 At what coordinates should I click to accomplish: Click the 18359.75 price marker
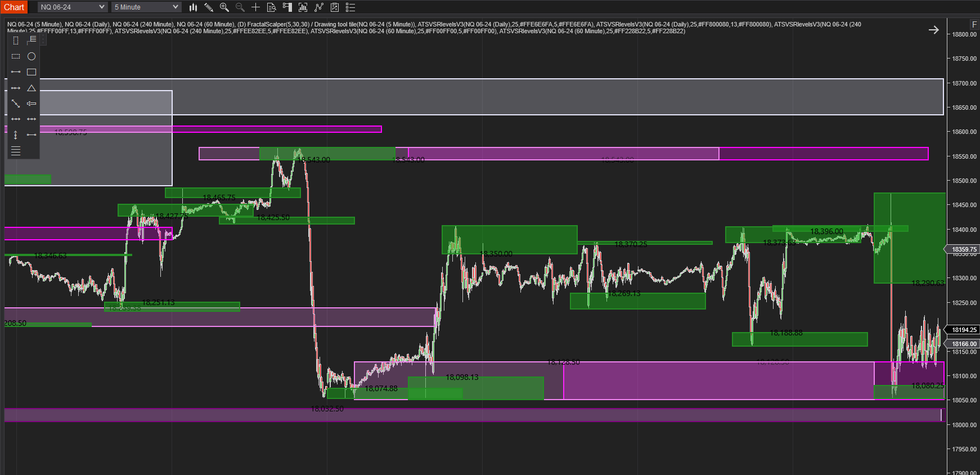963,249
